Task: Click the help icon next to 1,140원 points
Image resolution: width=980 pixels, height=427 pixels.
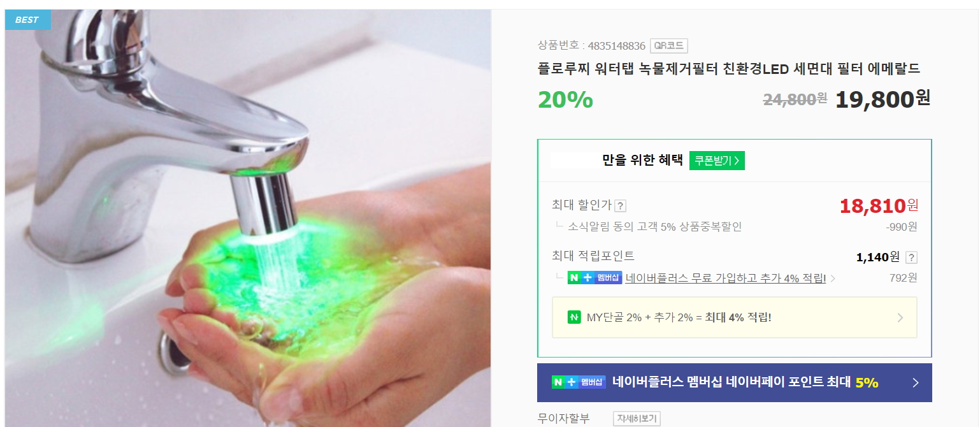Action: (x=912, y=257)
